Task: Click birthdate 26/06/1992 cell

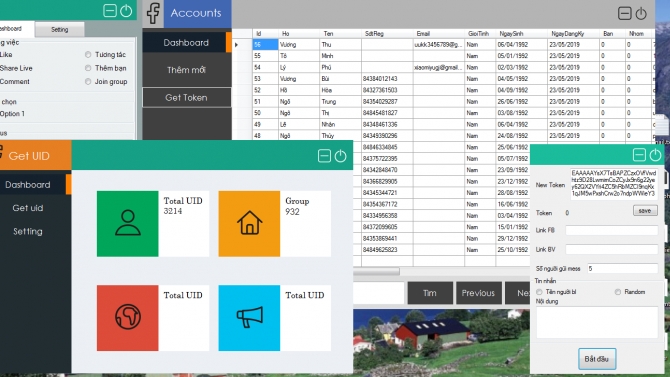Action: pos(521,102)
